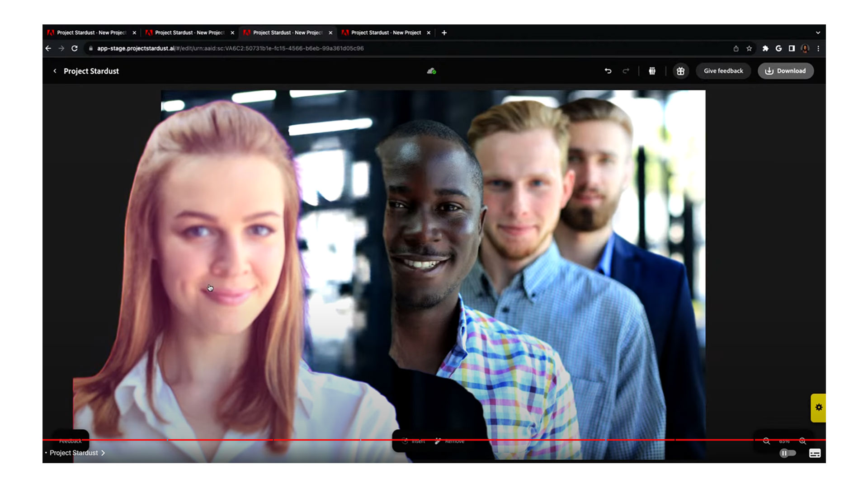Click the undo arrow icon
The width and height of the screenshot is (868, 488).
pyautogui.click(x=608, y=71)
